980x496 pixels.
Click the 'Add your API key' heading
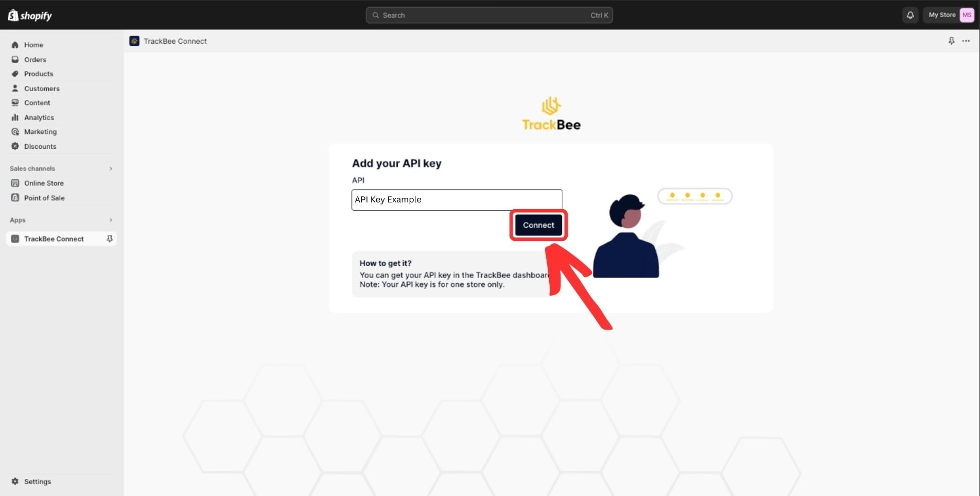click(397, 163)
